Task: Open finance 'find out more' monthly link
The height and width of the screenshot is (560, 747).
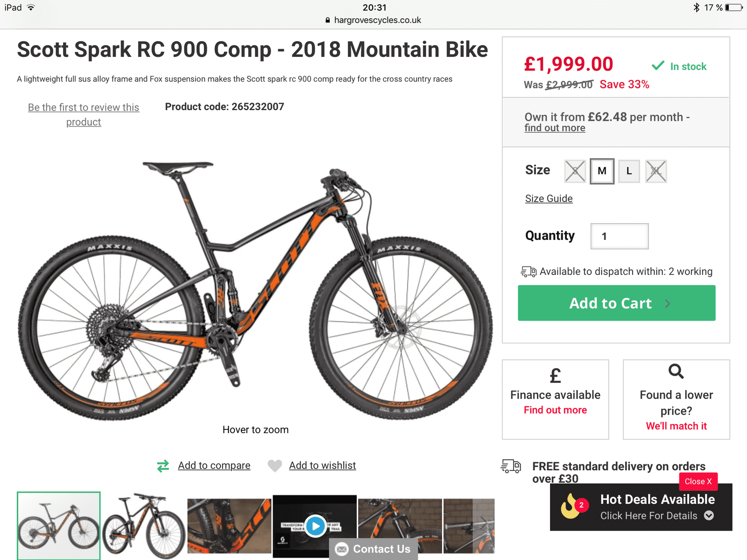Action: coord(555,128)
